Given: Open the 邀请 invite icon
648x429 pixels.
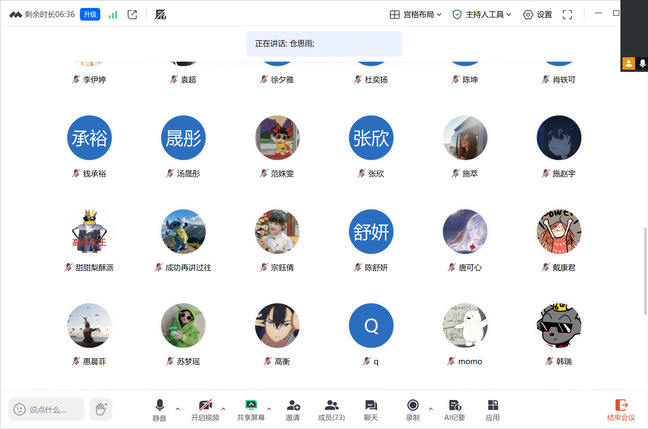Looking at the screenshot, I should [x=293, y=408].
